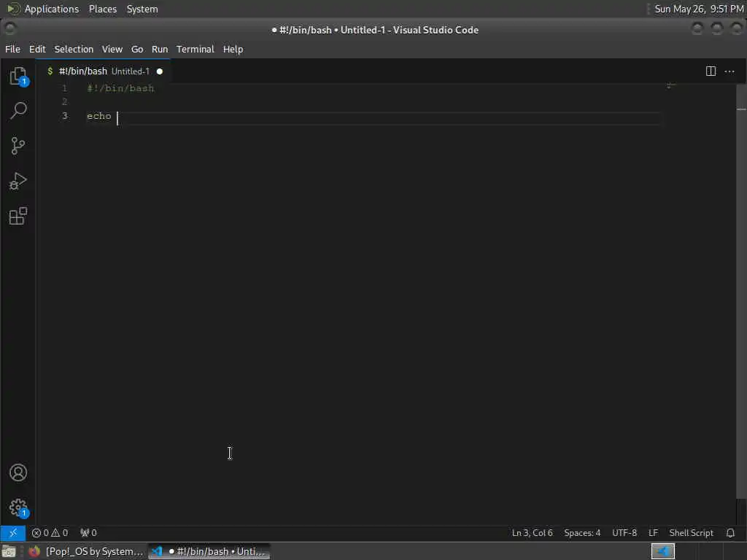This screenshot has height=560, width=747.
Task: Open the Help menu
Action: click(x=233, y=49)
